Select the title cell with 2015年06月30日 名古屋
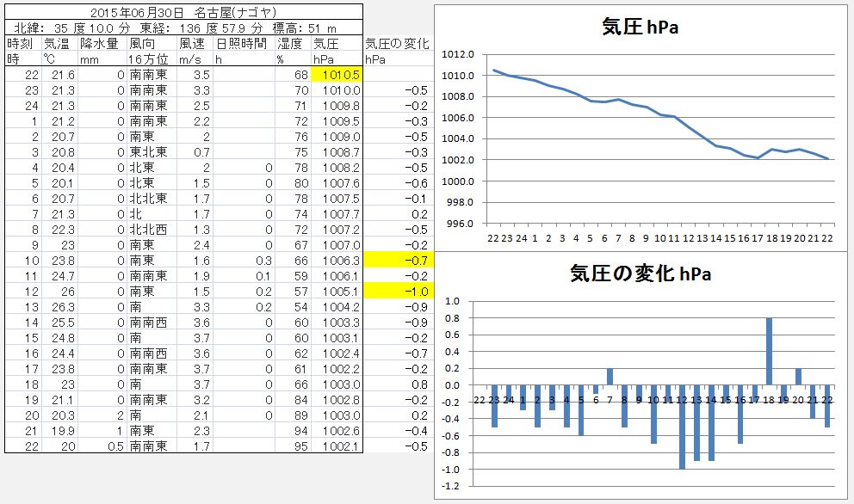The height and width of the screenshot is (504, 854). point(183,12)
